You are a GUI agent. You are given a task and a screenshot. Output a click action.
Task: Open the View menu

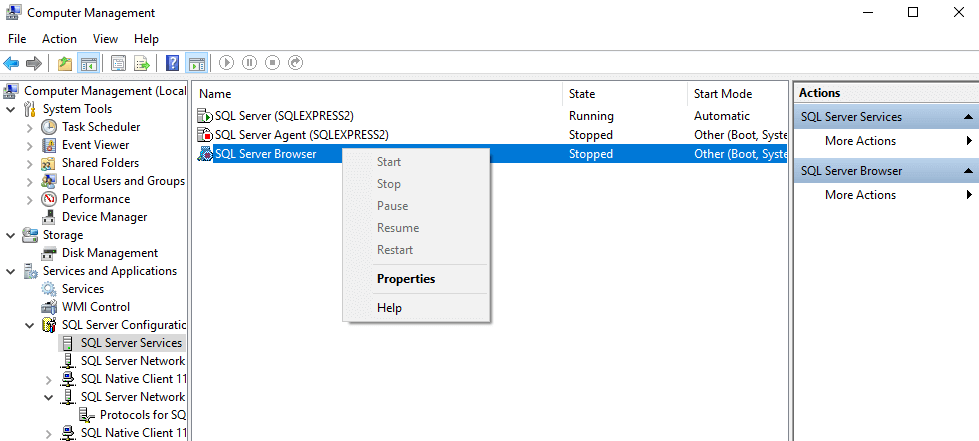click(106, 39)
